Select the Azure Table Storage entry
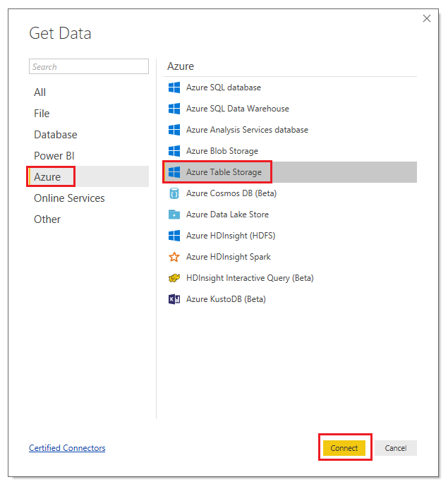The height and width of the screenshot is (489, 448). click(290, 172)
